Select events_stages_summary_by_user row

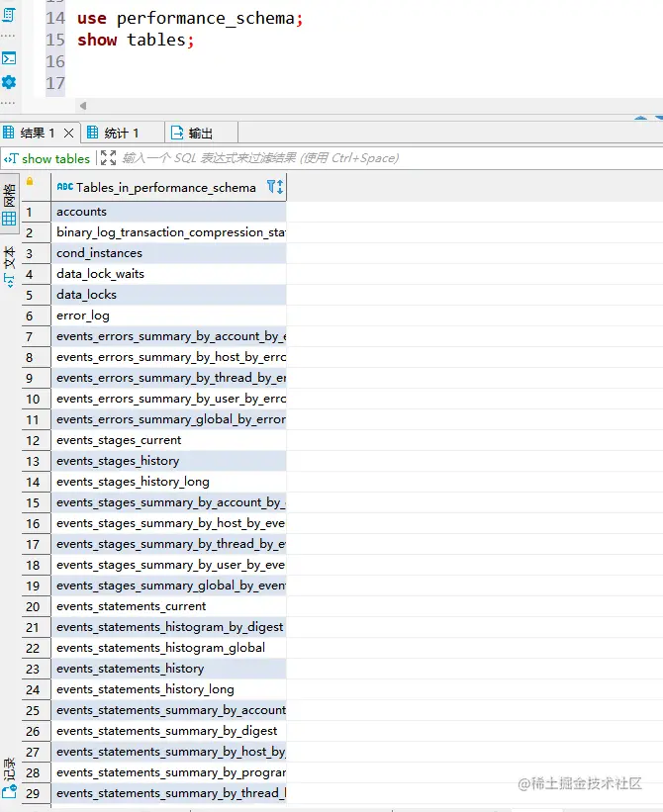(x=168, y=565)
